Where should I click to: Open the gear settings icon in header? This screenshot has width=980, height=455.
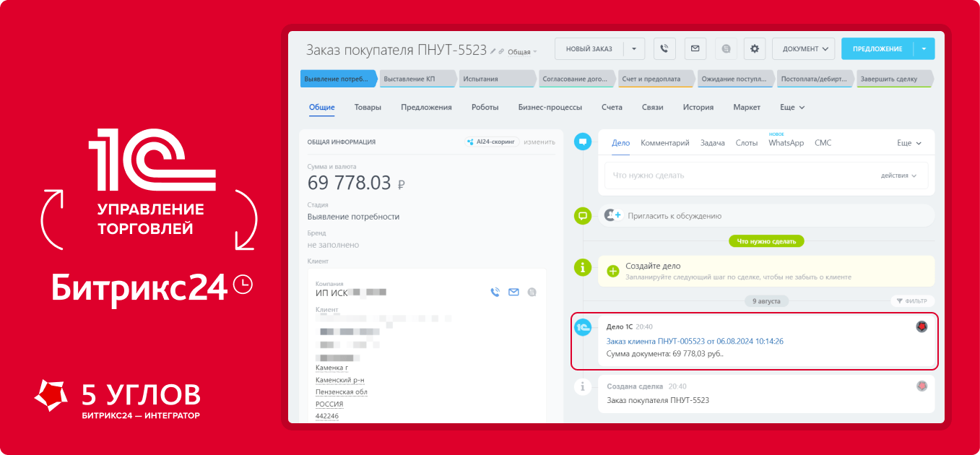click(x=755, y=48)
